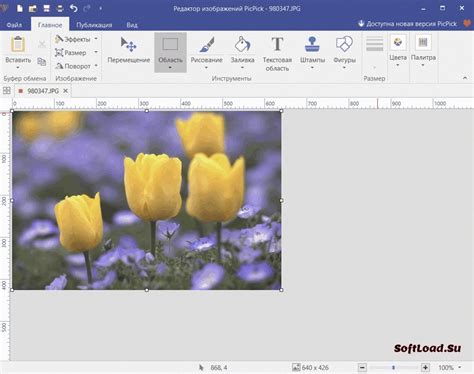Open the Файл menu
The height and width of the screenshot is (374, 474).
[14, 25]
